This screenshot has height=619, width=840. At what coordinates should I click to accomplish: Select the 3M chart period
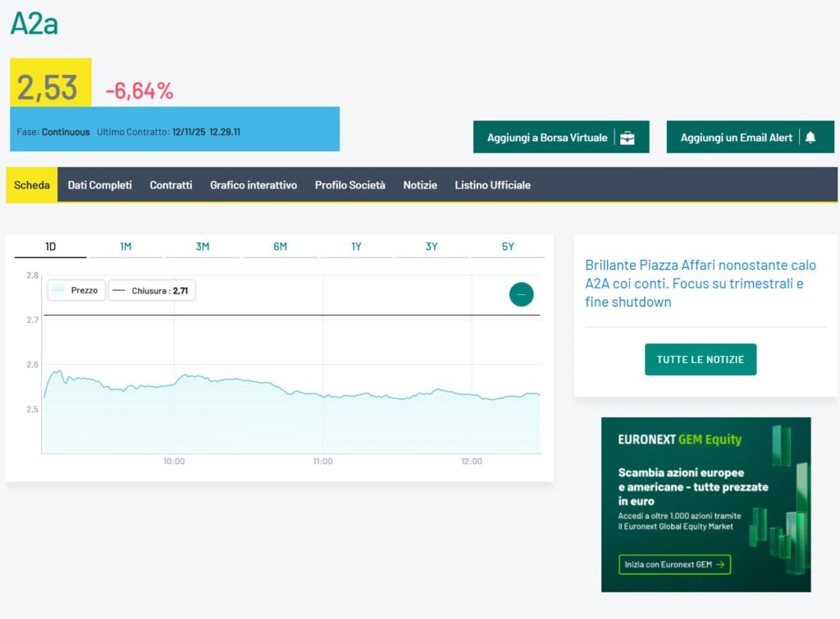tap(202, 247)
